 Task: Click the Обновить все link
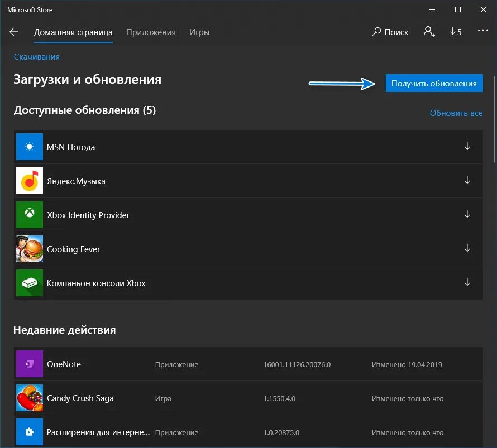456,113
